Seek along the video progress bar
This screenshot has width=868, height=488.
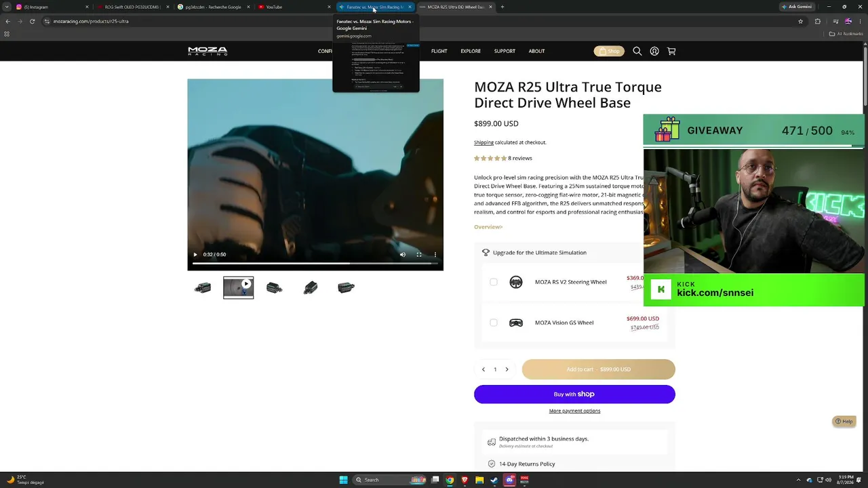coord(315,263)
